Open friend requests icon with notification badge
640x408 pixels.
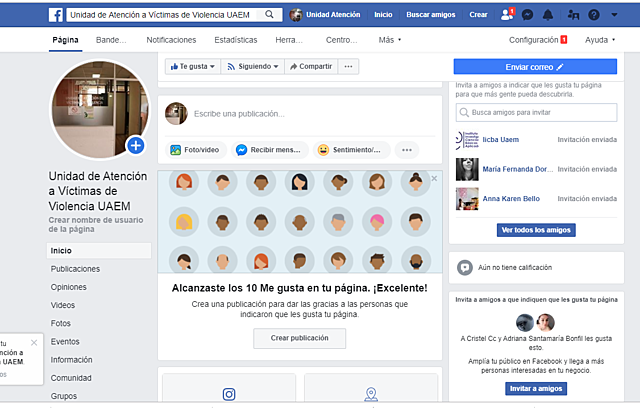pos(507,15)
